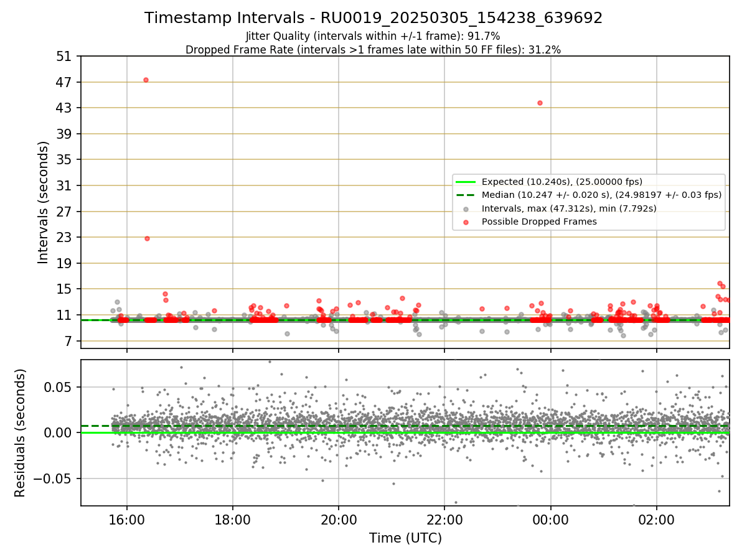Screen dimensions: 747x560
Task: Click the red outlier point near 23 seconds
Action: (x=147, y=238)
